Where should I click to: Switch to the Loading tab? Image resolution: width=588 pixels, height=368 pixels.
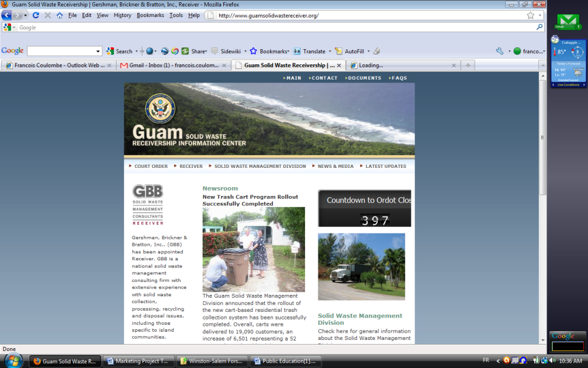[403, 66]
